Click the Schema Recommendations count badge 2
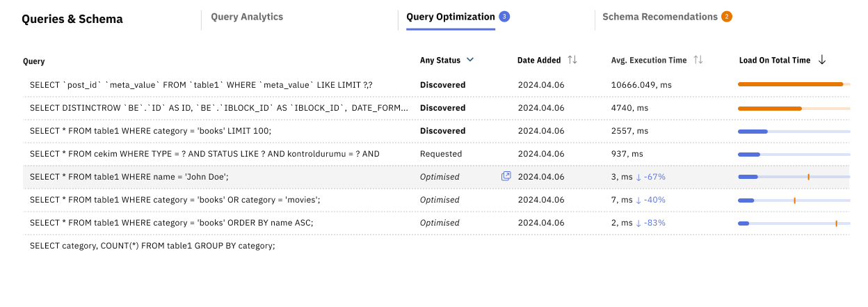Viewport: 868px width, 307px height. 727,17
